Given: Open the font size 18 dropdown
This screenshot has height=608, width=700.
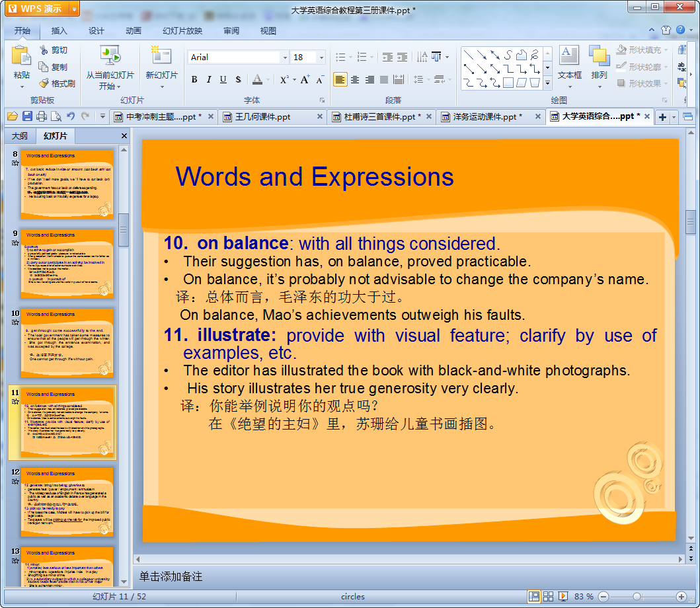Looking at the screenshot, I should coord(321,57).
